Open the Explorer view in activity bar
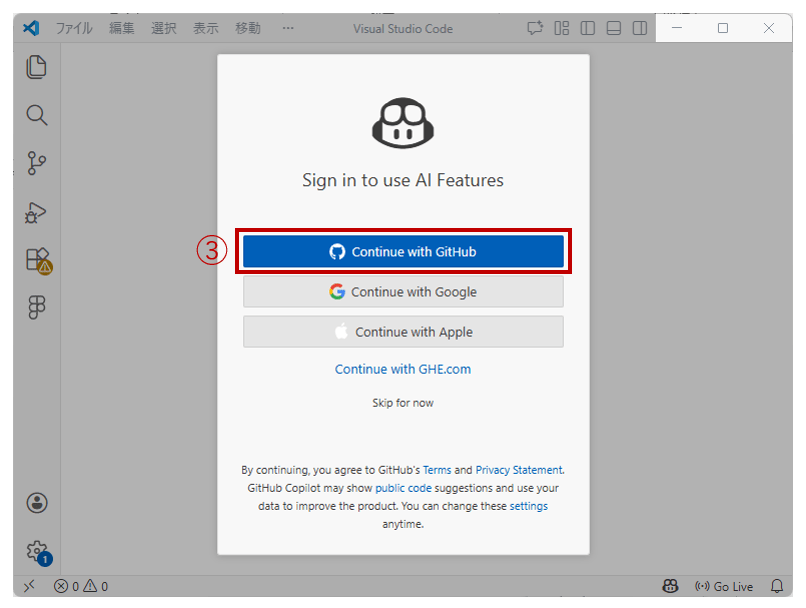The image size is (806, 608). coord(37,67)
